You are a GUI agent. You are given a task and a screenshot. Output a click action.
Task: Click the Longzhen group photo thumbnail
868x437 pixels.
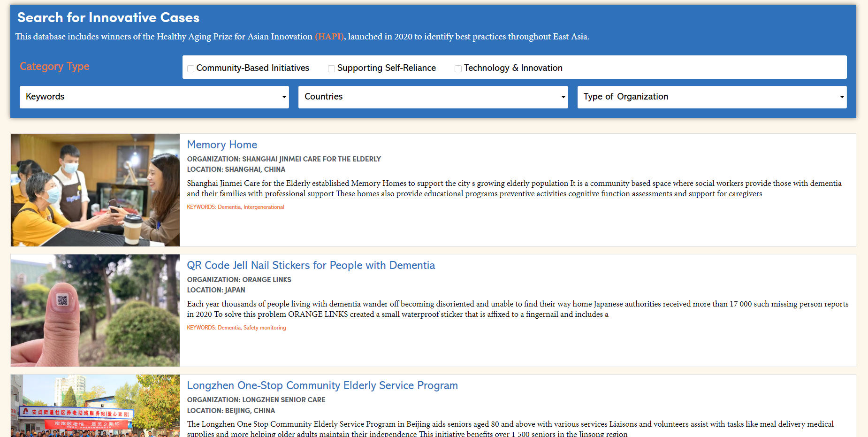click(95, 406)
